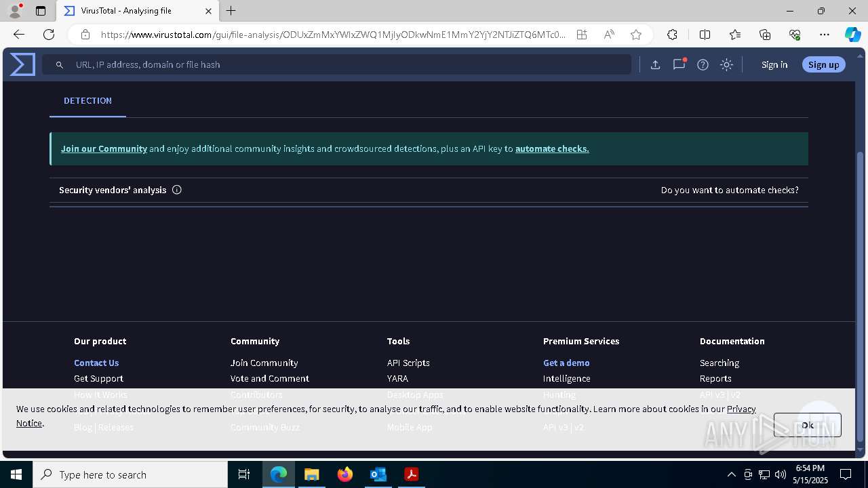The width and height of the screenshot is (868, 488).
Task: Click the VirusTotal search input field
Action: tap(337, 64)
